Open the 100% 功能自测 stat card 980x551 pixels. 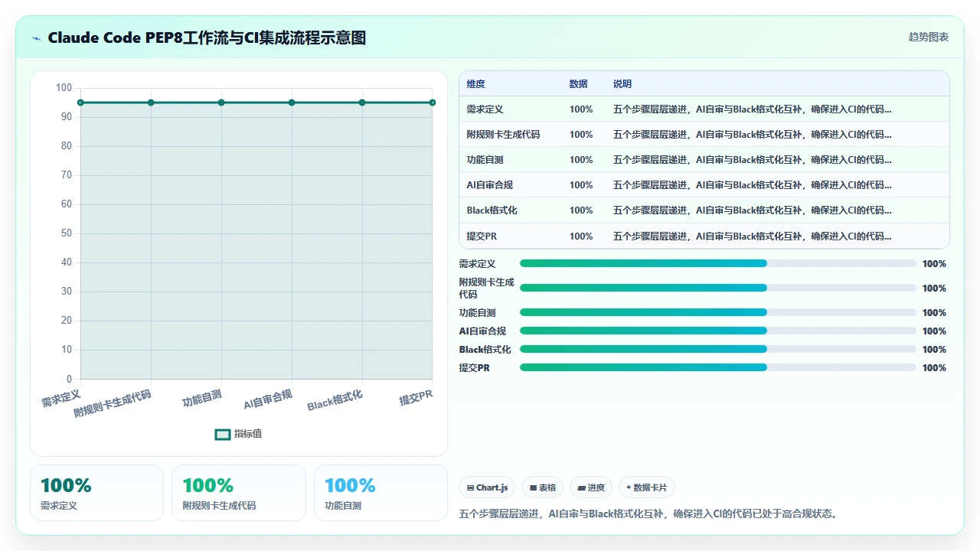(x=381, y=493)
